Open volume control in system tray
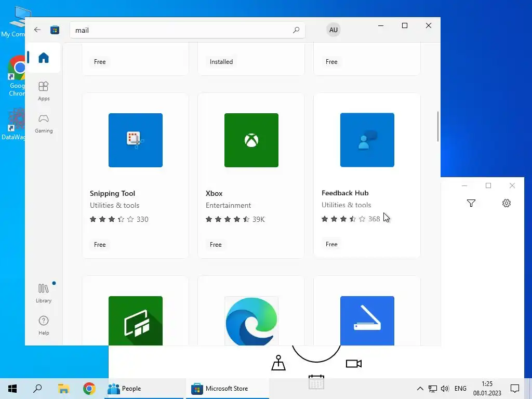 445,389
